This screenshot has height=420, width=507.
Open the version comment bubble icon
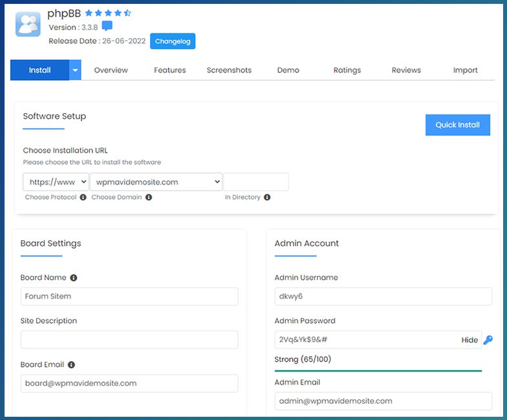coord(107,26)
